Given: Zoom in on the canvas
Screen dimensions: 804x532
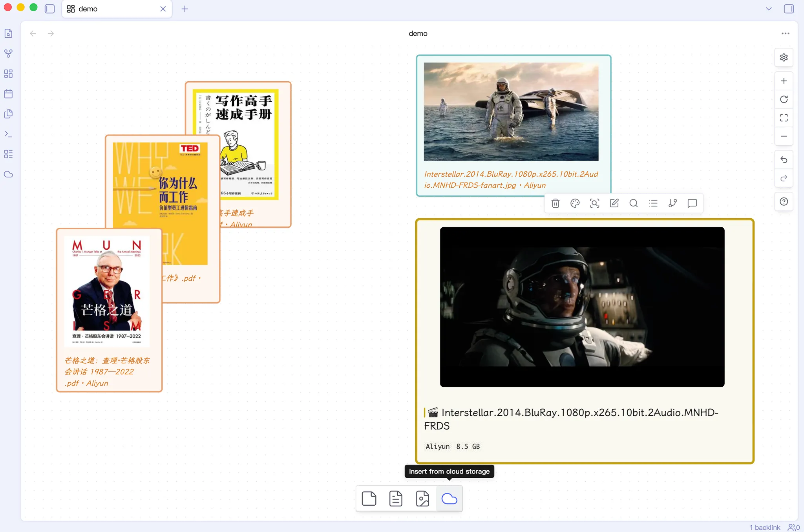Looking at the screenshot, I should [x=784, y=81].
